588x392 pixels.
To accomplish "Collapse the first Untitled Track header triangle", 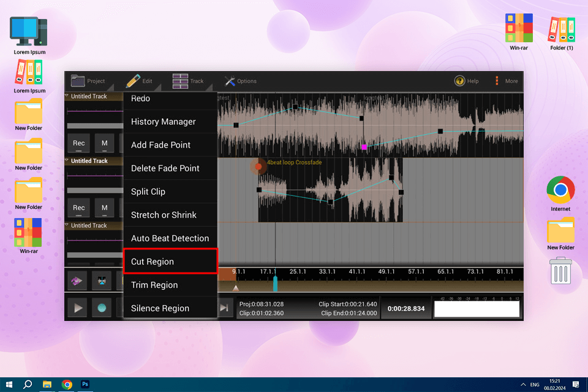I will click(67, 96).
